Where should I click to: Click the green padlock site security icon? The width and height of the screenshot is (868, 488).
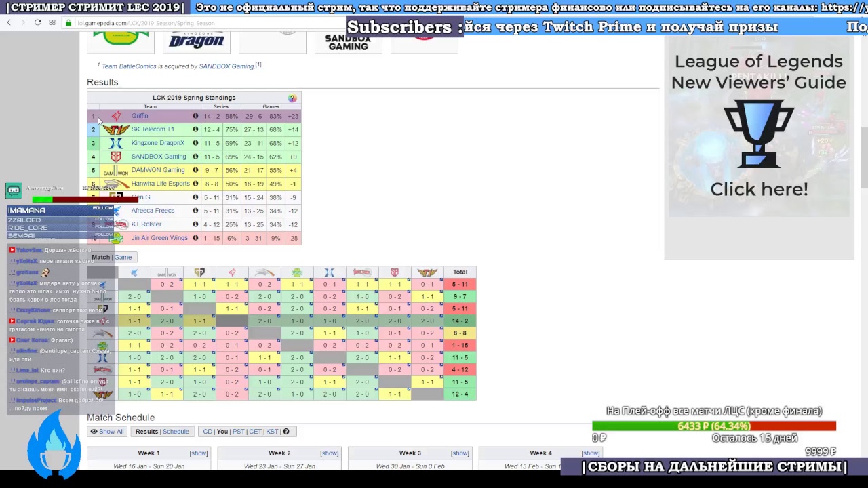68,23
